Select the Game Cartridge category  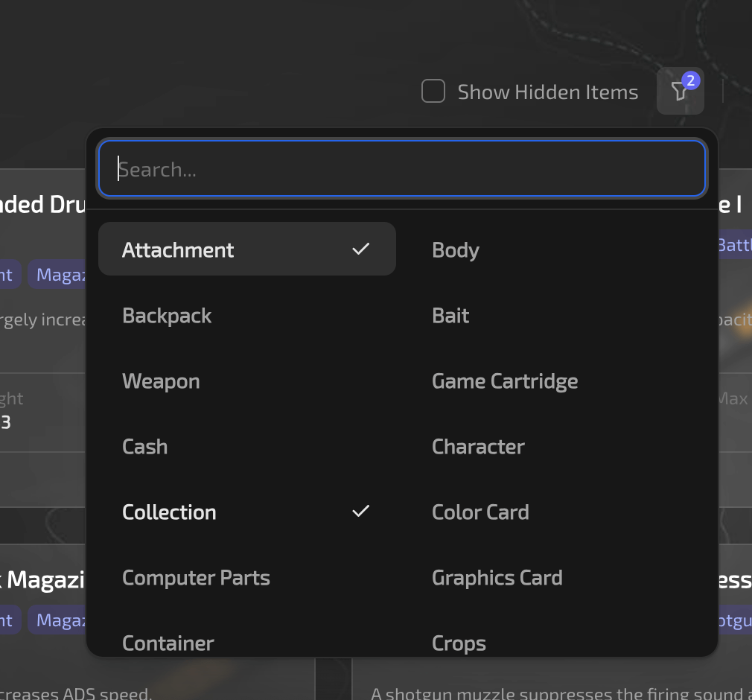click(x=505, y=381)
